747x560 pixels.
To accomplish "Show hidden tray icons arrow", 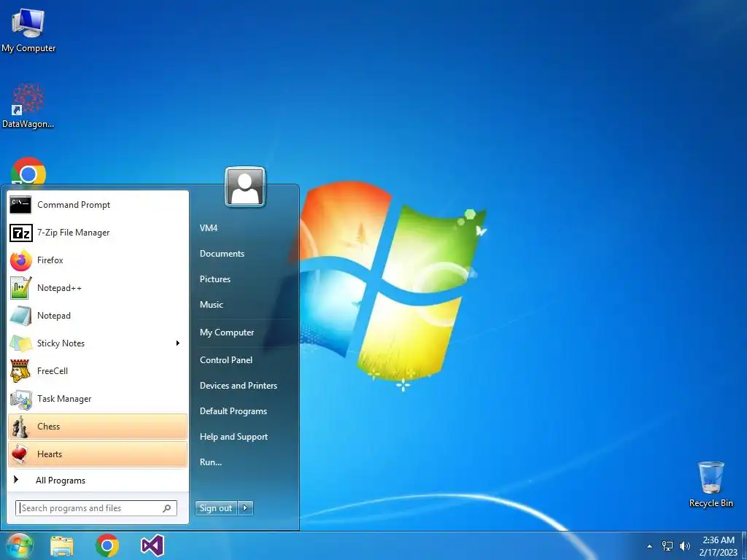I will (x=649, y=545).
